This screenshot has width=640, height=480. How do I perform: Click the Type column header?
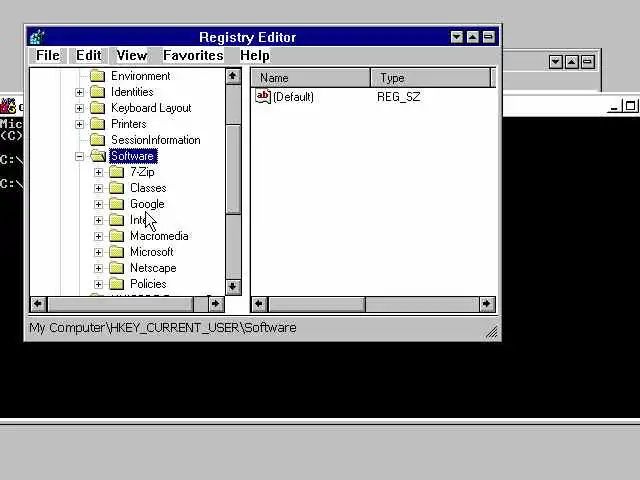pos(431,78)
